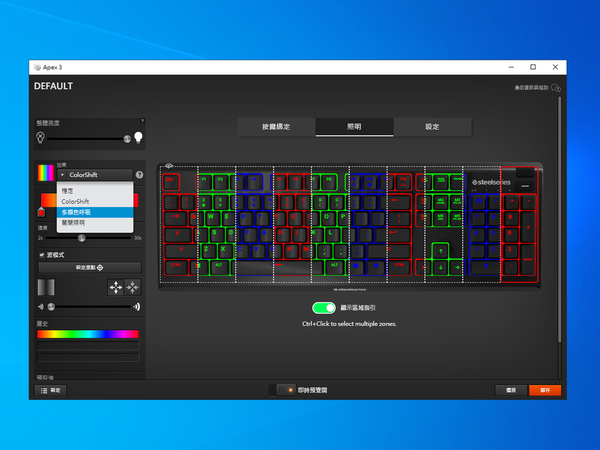Screen dimensions: 600x450
Task: Click the Esc key on the keyboard image
Action: pyautogui.click(x=170, y=182)
